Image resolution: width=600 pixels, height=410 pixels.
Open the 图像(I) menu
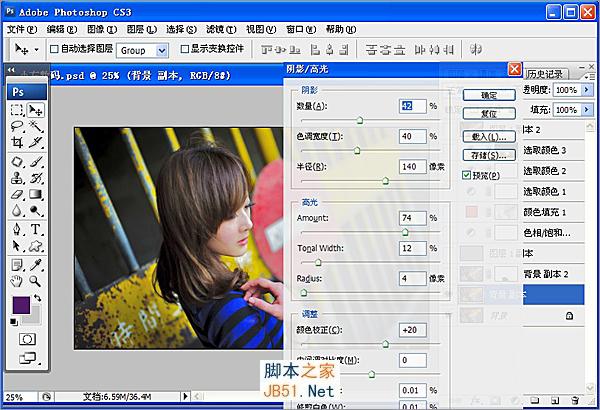pyautogui.click(x=102, y=29)
